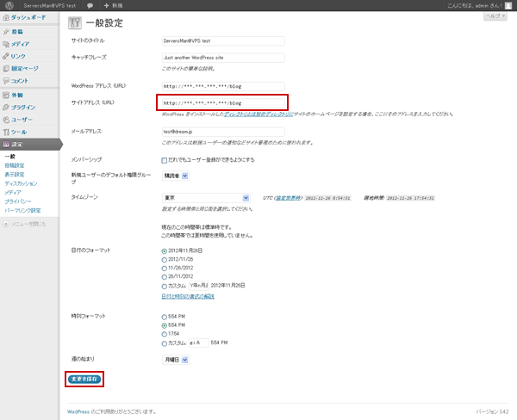Click the Media icon in sidebar
The image size is (517, 420).
[x=6, y=44]
